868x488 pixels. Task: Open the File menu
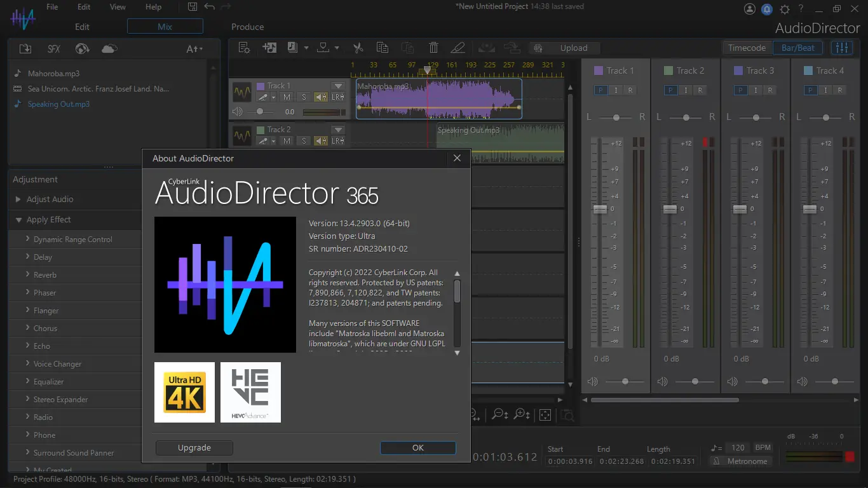tap(52, 7)
